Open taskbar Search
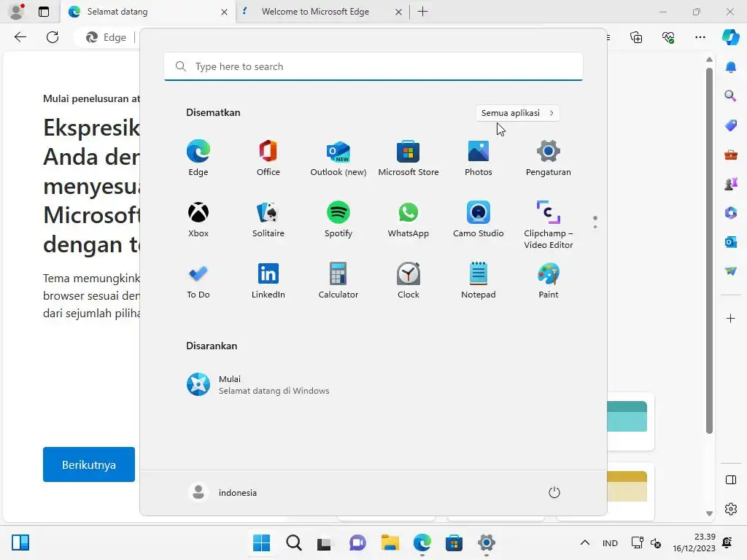Image resolution: width=747 pixels, height=560 pixels. 294,542
